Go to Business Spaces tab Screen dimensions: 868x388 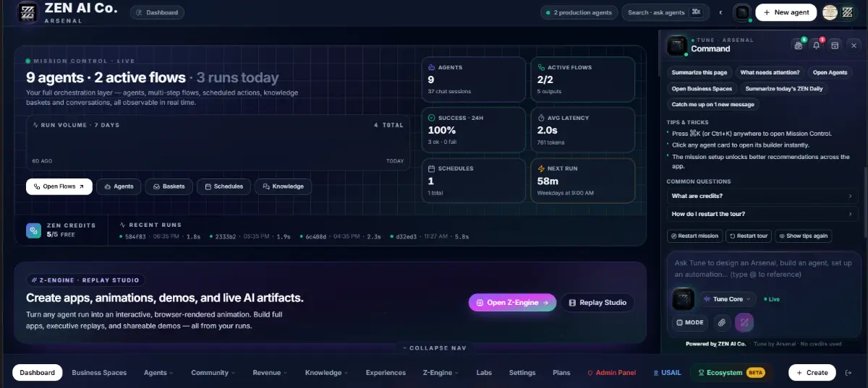pos(99,373)
